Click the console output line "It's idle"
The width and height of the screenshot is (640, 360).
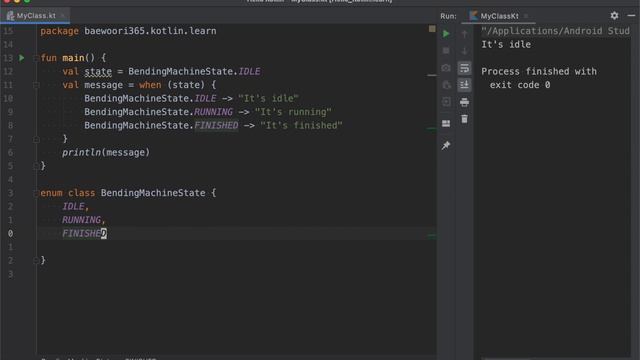(506, 44)
